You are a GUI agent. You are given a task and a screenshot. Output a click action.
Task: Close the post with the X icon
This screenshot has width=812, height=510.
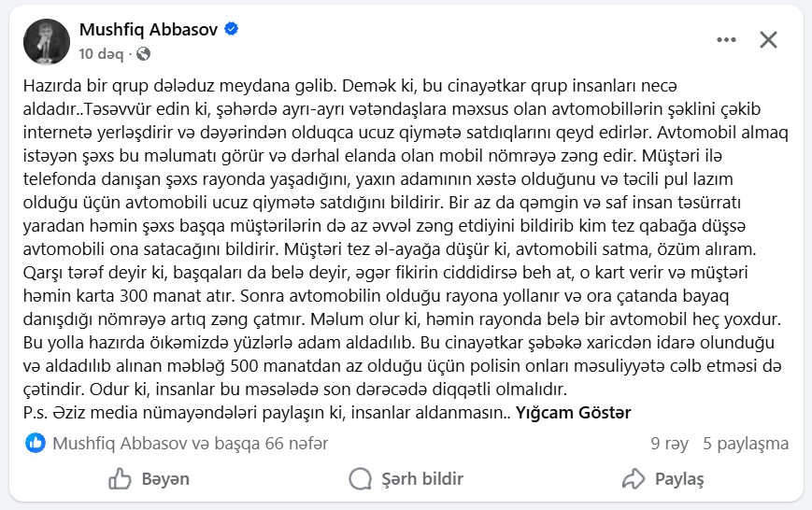coord(768,39)
